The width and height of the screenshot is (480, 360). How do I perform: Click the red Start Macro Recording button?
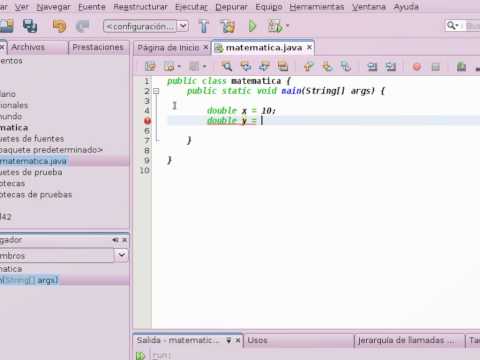417,67
